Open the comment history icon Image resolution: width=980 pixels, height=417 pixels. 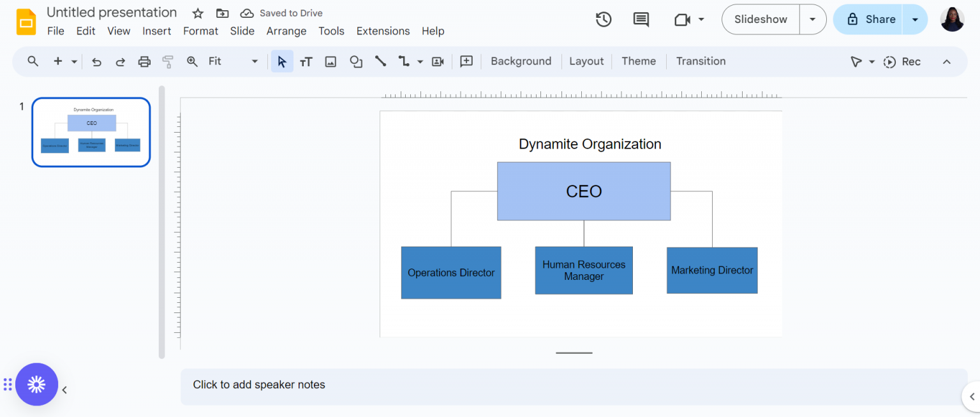[640, 20]
